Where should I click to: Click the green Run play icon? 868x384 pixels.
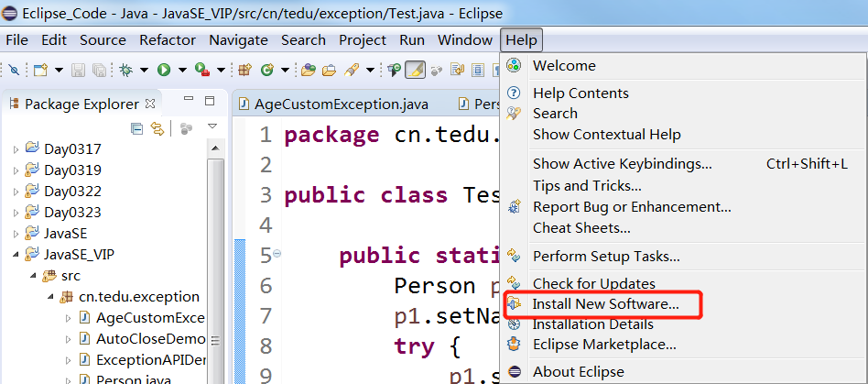163,70
